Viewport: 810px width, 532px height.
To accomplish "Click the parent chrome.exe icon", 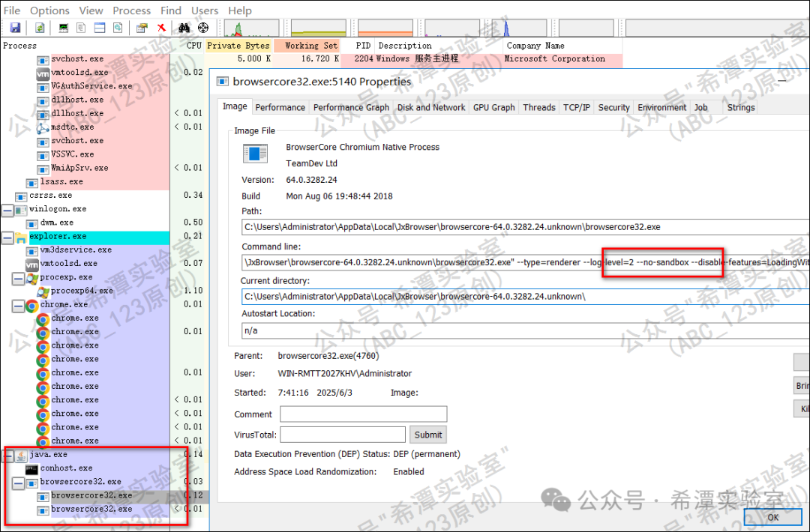I will point(32,305).
